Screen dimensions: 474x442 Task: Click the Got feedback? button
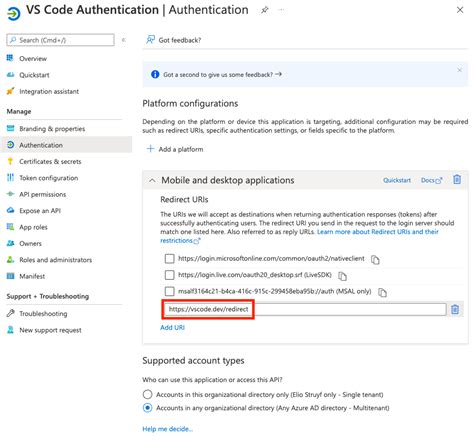pos(173,40)
